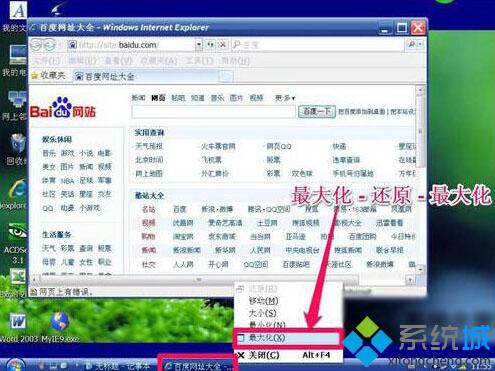495x371 pixels.
Task: Click the search magnifier button
Action: (412, 44)
